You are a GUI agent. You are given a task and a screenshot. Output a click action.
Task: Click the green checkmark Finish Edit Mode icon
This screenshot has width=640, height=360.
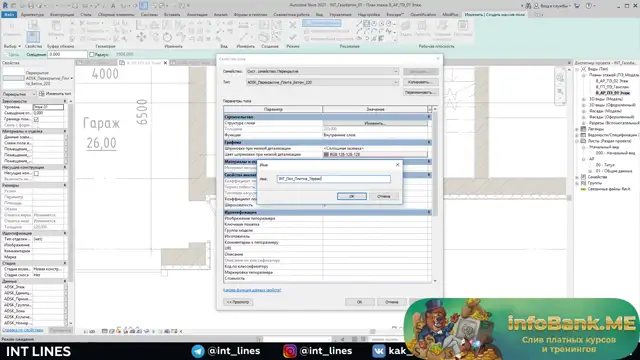(x=292, y=37)
